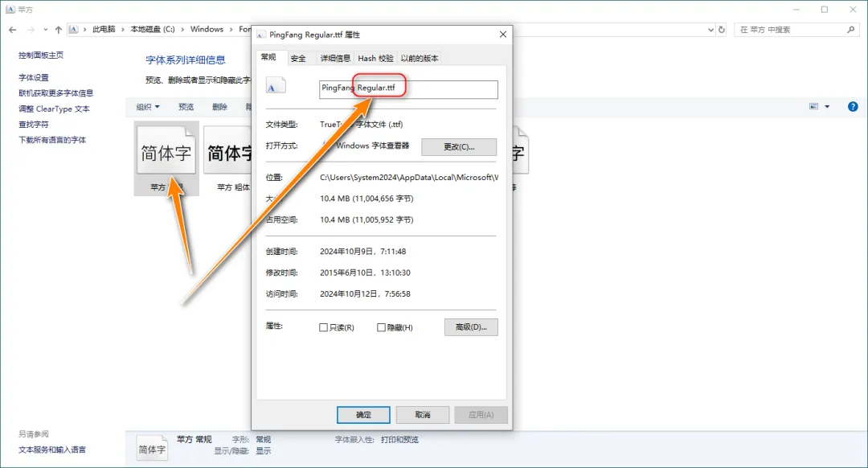Screen dimensions: 868x468
Task: Click 预览 in the font toolbar
Action: tap(186, 107)
